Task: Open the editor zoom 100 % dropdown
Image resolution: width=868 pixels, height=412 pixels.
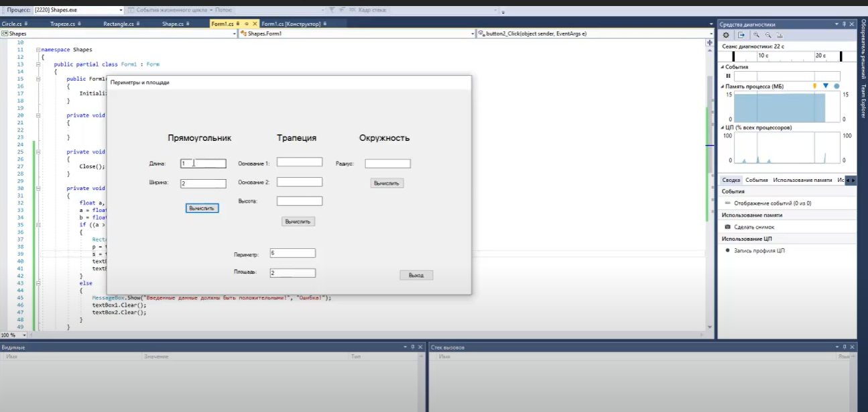Action: (25, 335)
